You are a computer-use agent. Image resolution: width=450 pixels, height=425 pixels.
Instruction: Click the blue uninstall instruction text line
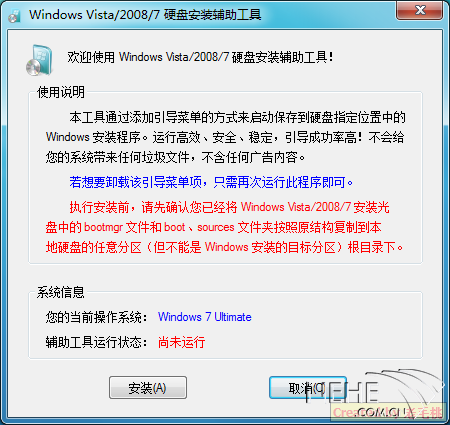211,182
